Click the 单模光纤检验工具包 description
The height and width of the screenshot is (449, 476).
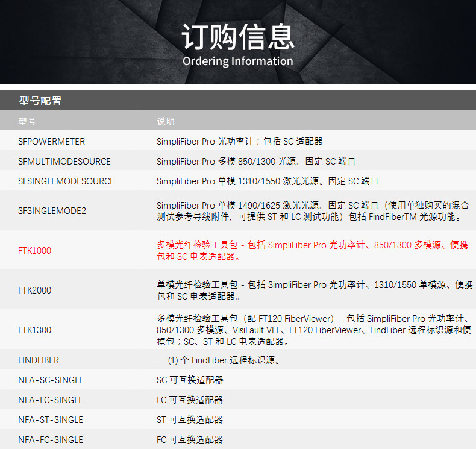(x=315, y=290)
